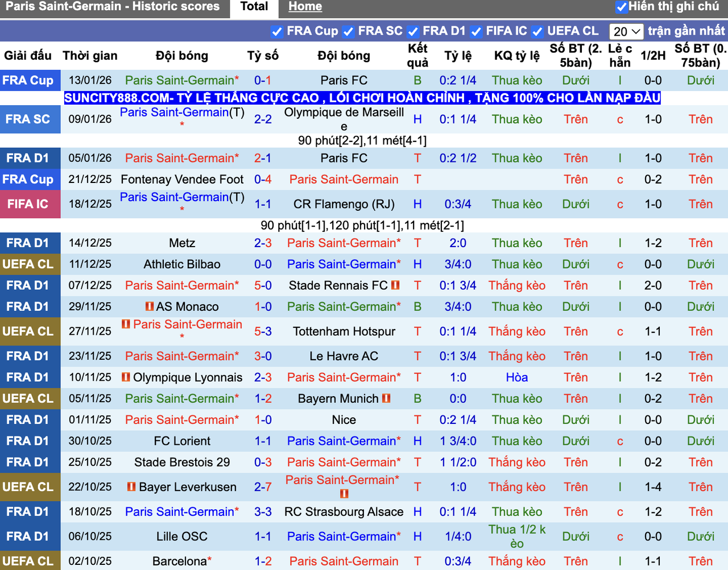Switch to the Home tab
The image size is (728, 570).
point(305,7)
